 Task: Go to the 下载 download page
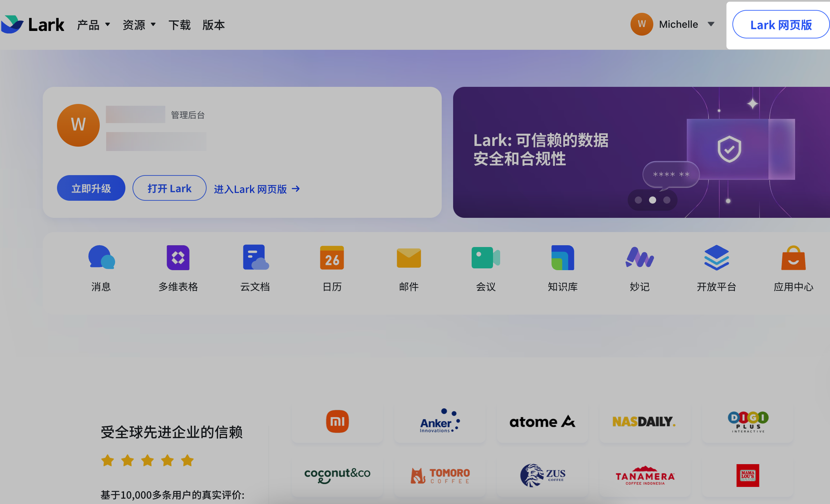click(x=180, y=25)
